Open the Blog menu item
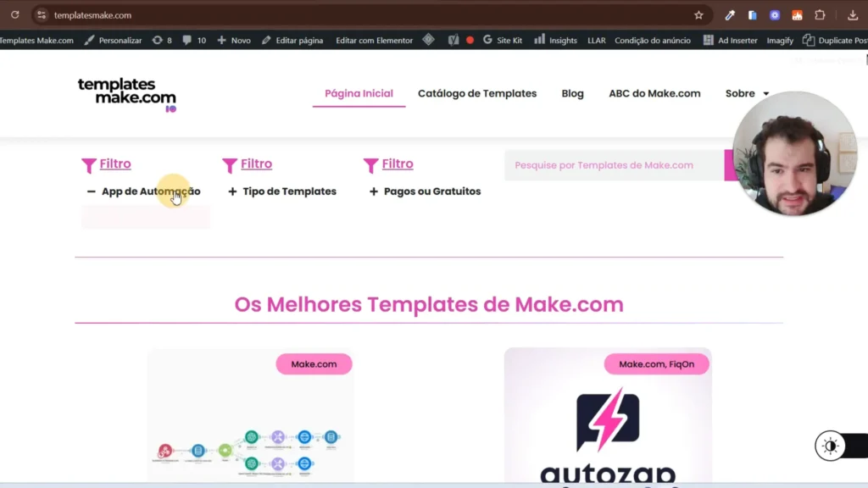This screenshot has height=488, width=868. click(x=572, y=93)
